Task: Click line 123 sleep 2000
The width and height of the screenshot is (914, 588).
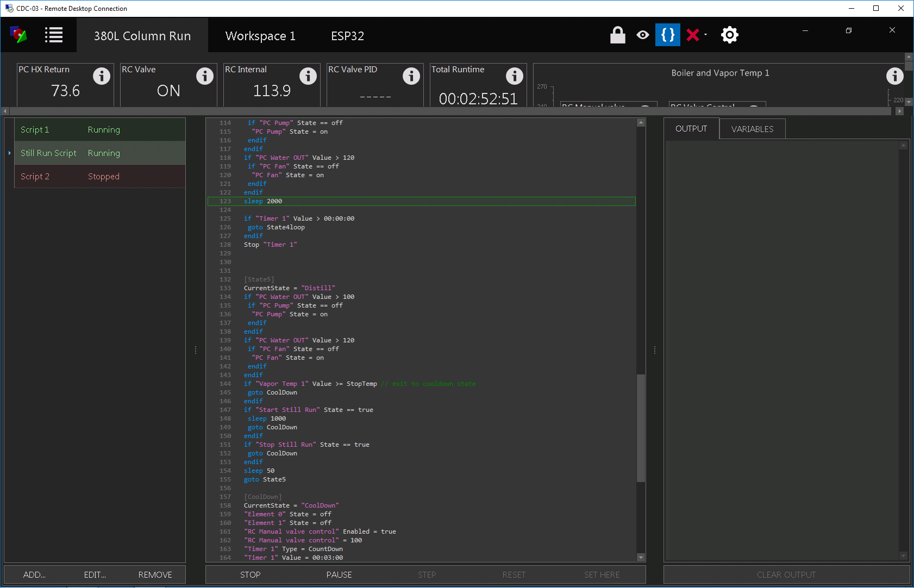Action: click(x=421, y=201)
